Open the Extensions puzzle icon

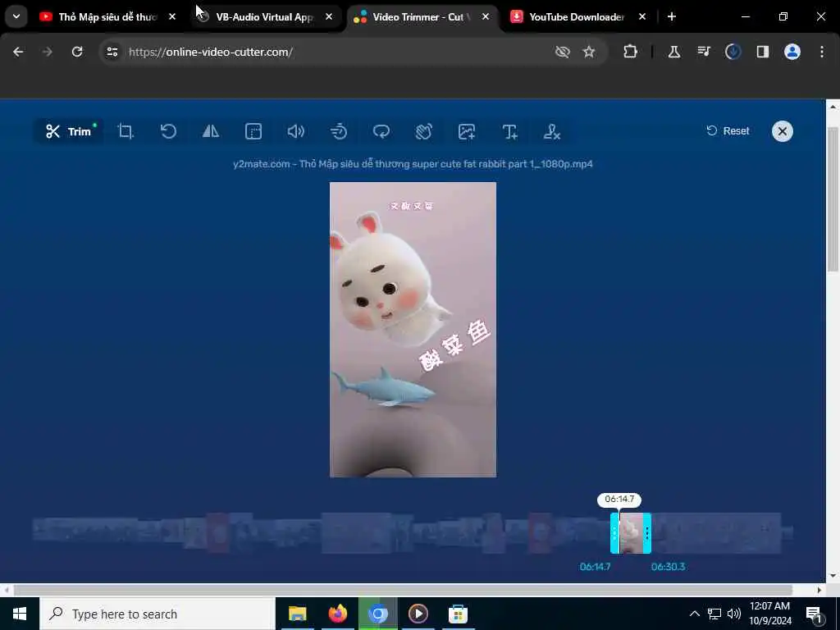point(631,52)
